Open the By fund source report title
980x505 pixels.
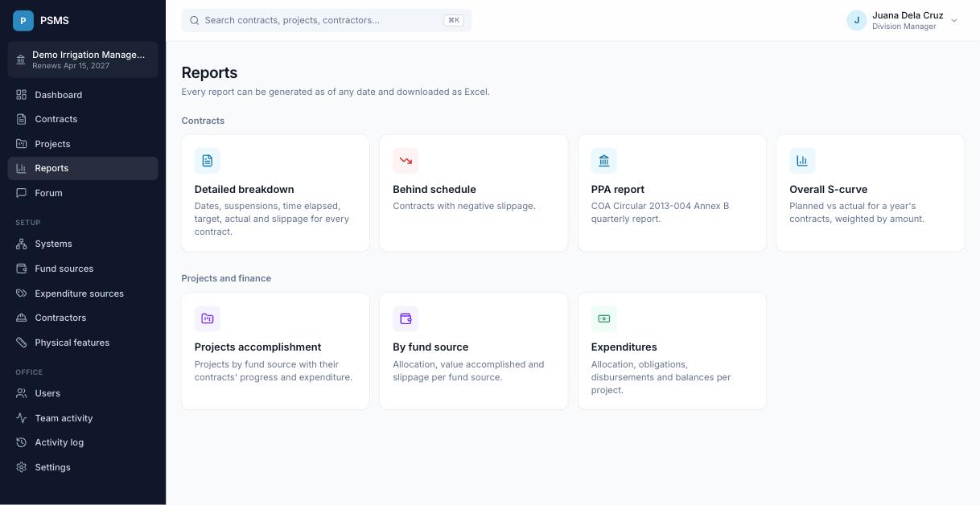430,347
